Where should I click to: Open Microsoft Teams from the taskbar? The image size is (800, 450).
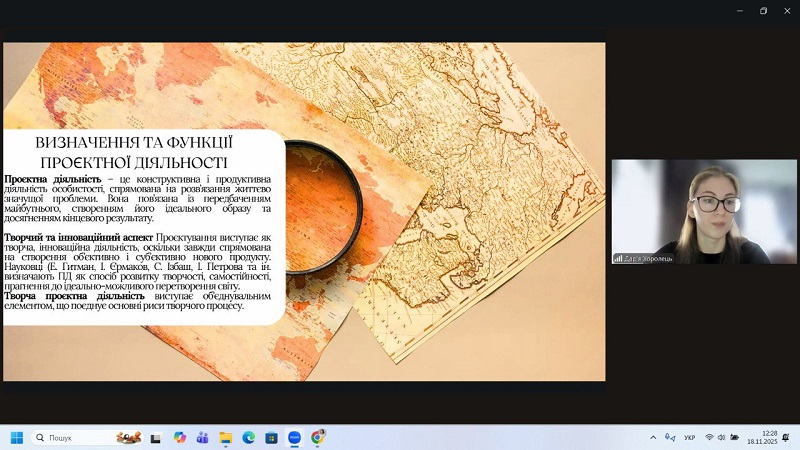point(203,437)
